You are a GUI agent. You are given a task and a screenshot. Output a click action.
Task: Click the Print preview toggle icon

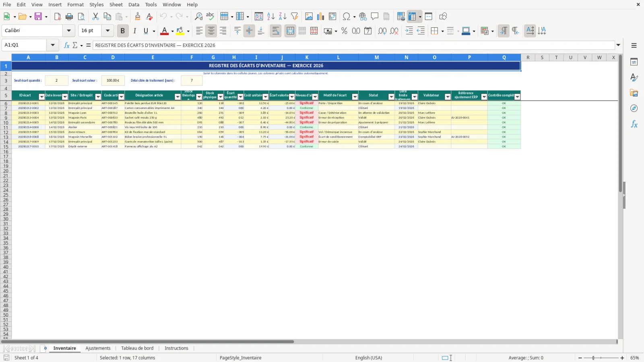[81, 16]
